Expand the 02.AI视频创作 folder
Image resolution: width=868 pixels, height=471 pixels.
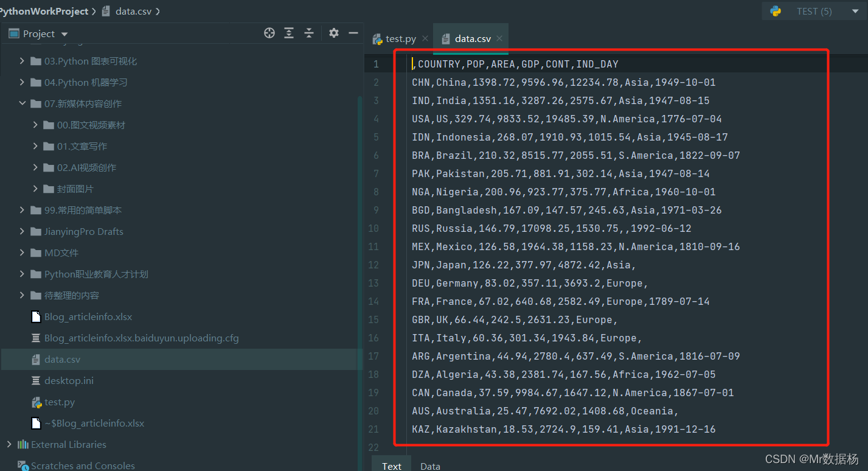pyautogui.click(x=36, y=167)
